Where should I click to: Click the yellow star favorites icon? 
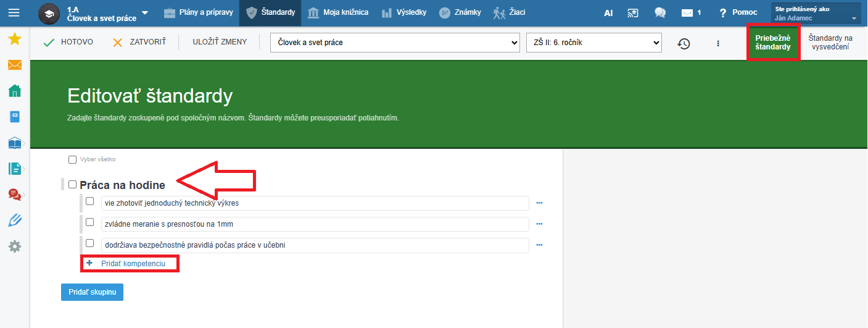pyautogui.click(x=15, y=40)
